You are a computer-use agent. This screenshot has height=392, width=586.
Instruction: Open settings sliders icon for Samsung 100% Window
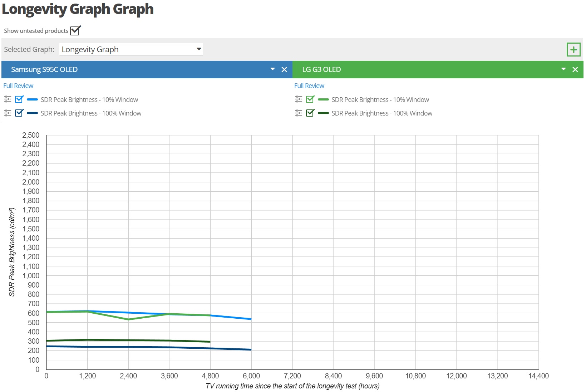coord(8,113)
